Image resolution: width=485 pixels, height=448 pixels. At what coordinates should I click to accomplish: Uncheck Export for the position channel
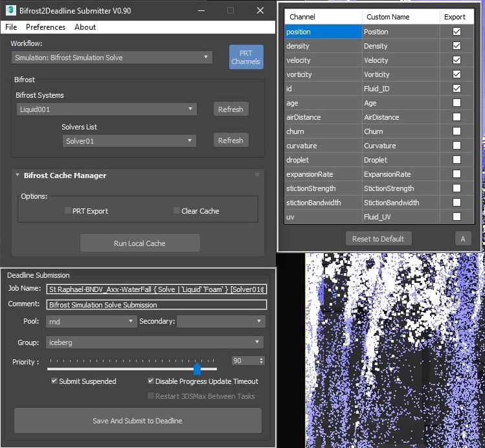pyautogui.click(x=457, y=32)
